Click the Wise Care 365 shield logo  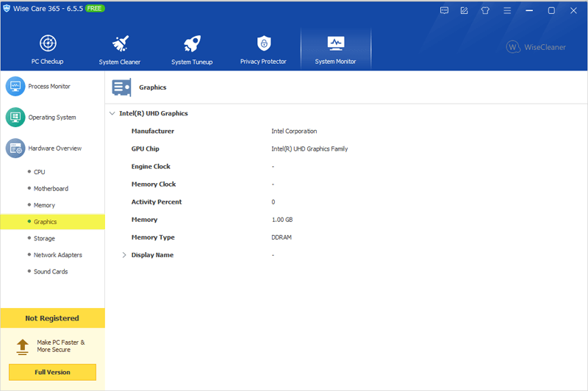[x=7, y=8]
